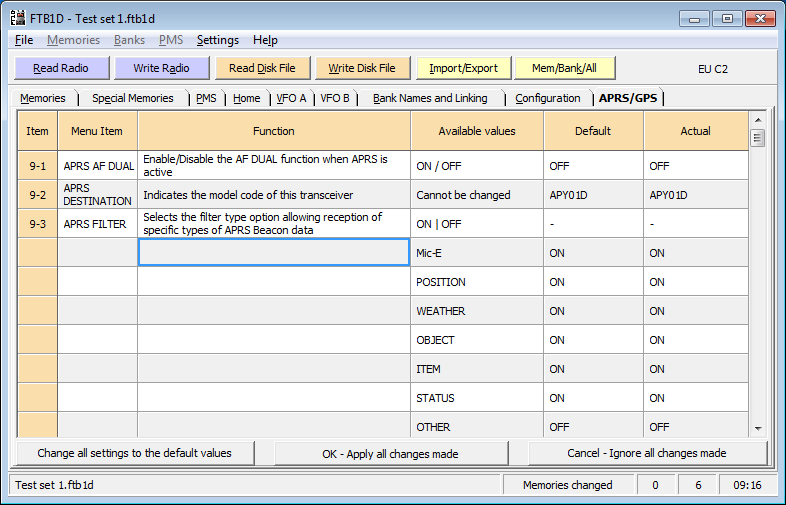786x505 pixels.
Task: Open the Help menu
Action: coord(265,40)
